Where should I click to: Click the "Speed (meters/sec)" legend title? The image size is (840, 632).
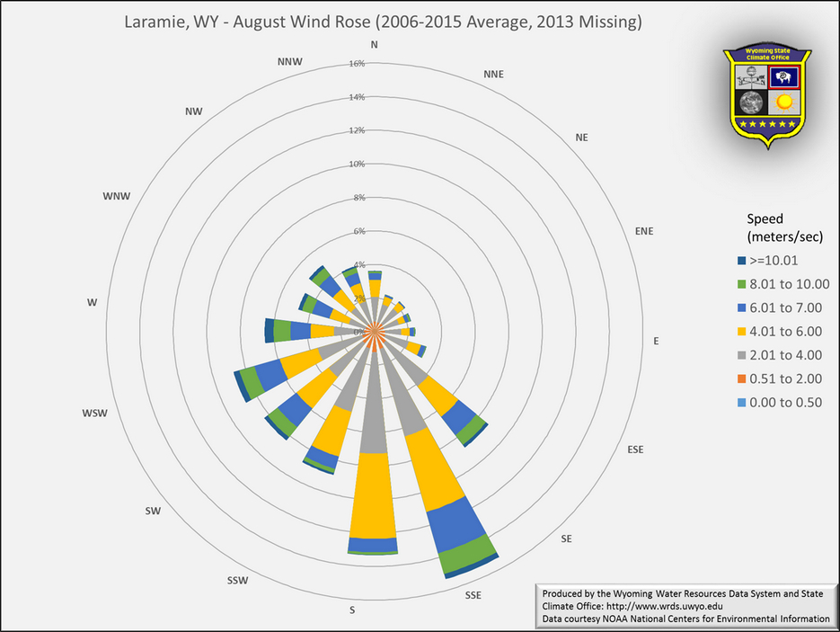(x=785, y=227)
